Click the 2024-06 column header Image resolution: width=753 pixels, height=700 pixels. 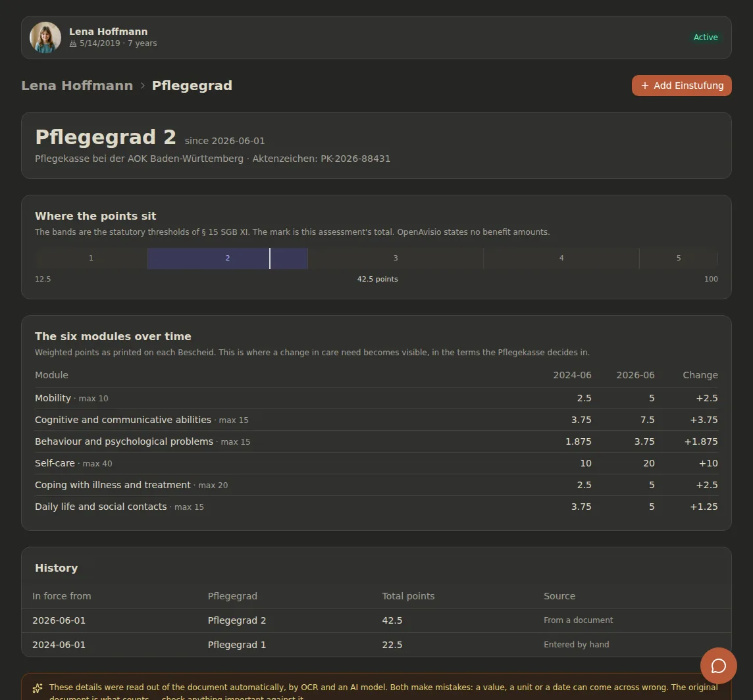point(572,375)
